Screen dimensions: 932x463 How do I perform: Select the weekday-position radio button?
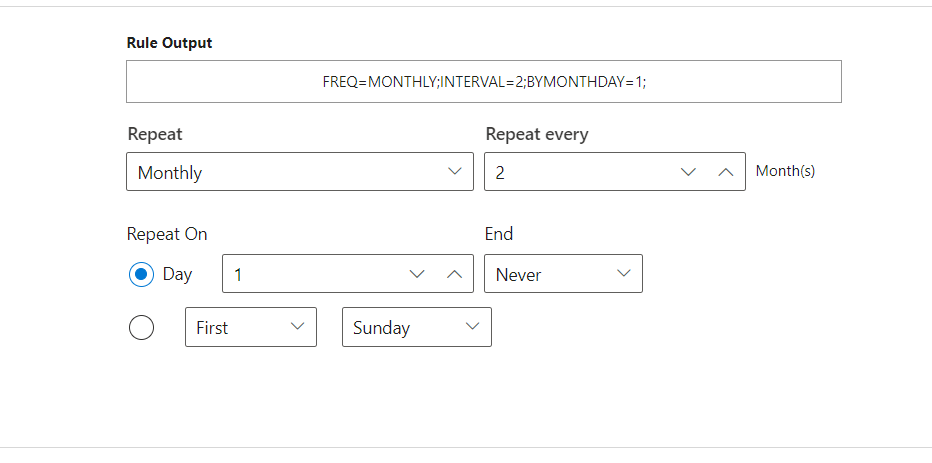click(x=142, y=328)
